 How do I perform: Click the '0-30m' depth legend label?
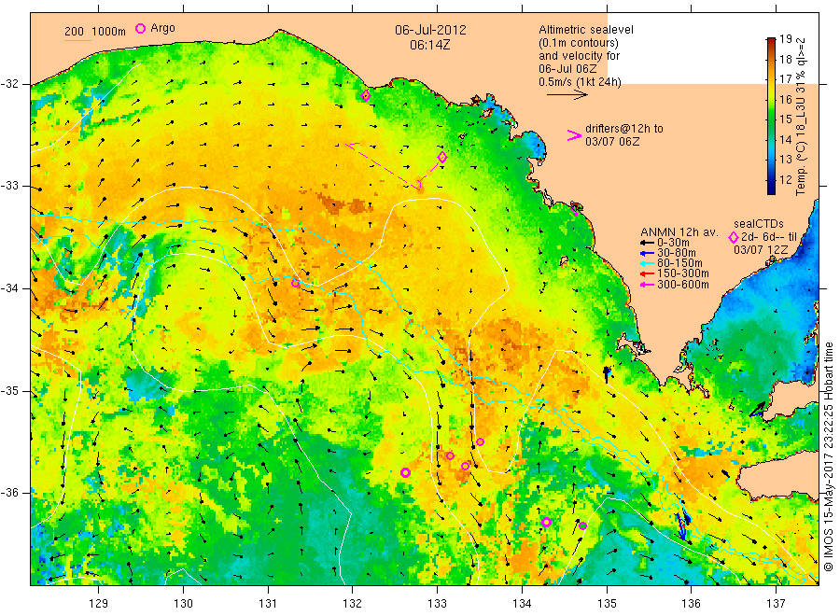(673, 243)
